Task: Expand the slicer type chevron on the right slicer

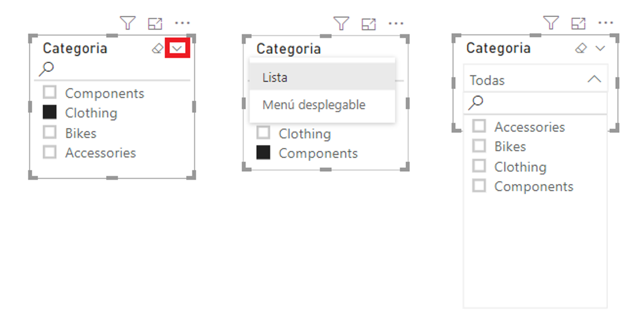Action: tap(600, 49)
